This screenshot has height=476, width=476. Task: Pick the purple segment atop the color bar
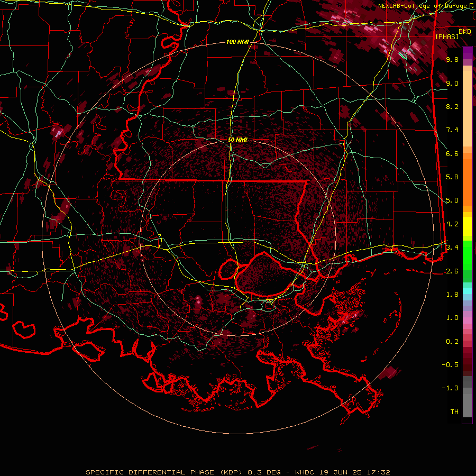[467, 53]
